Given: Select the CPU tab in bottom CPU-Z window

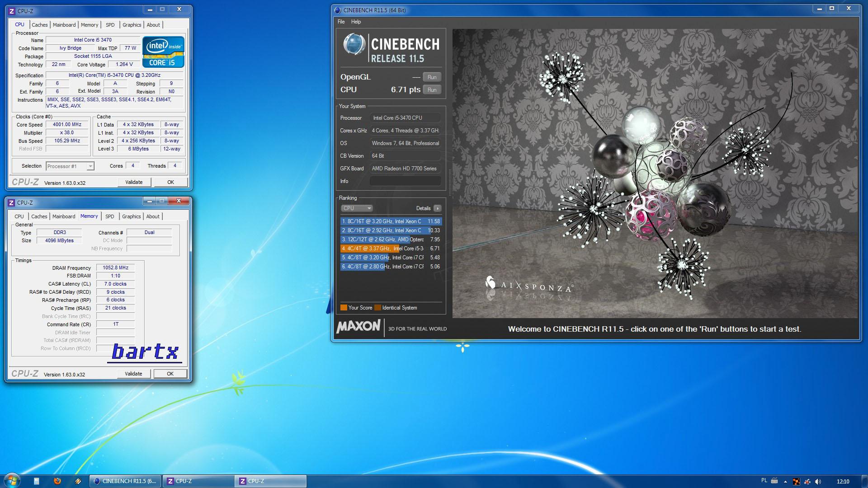Looking at the screenshot, I should coord(19,216).
